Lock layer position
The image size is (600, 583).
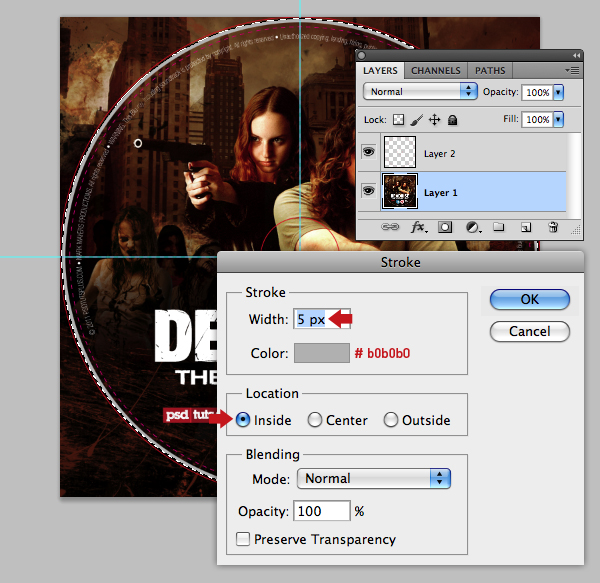point(434,120)
